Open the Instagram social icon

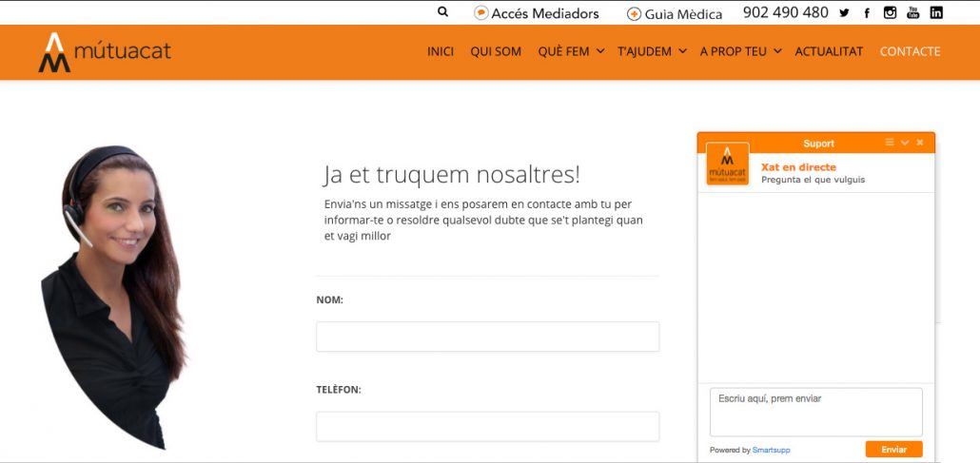[891, 12]
